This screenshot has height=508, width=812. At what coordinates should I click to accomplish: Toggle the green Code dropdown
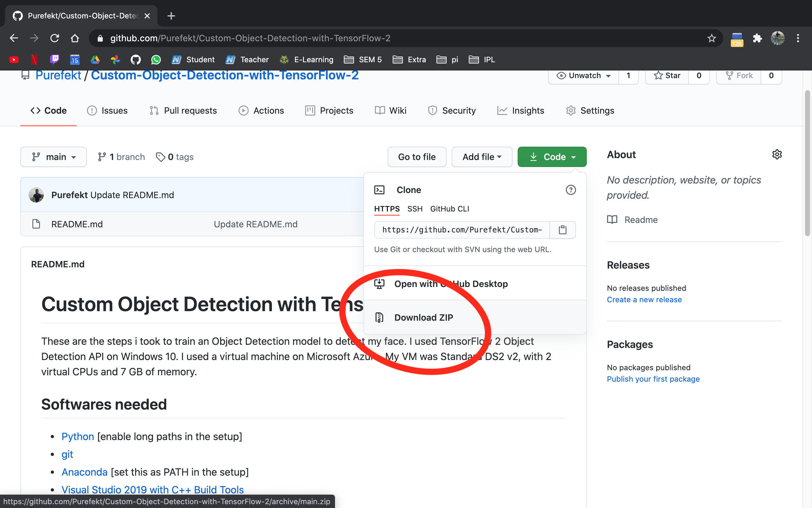tap(552, 157)
